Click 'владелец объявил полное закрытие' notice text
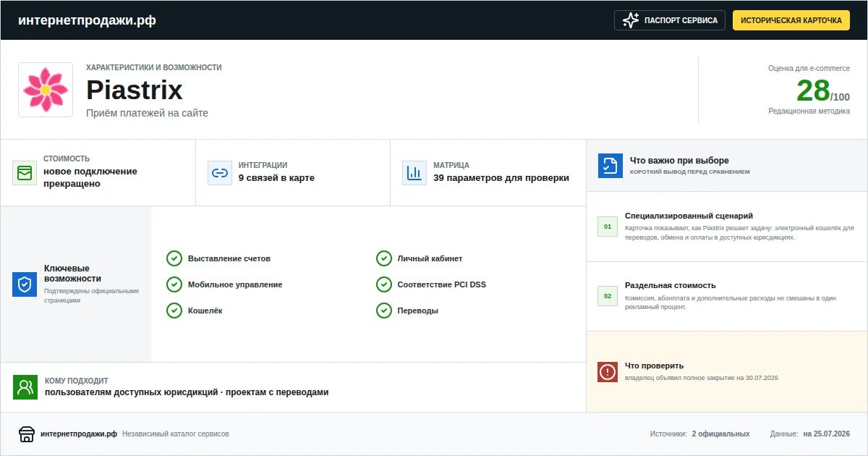The height and width of the screenshot is (456, 868). 702,378
